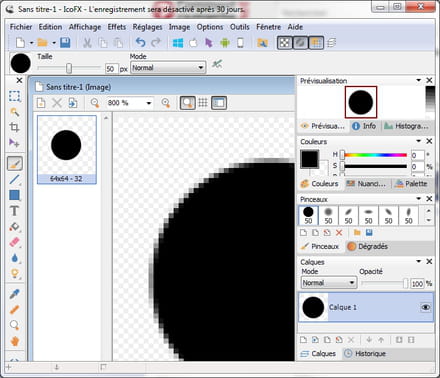Open the Réglages menu
440x378 pixels.
(x=147, y=27)
